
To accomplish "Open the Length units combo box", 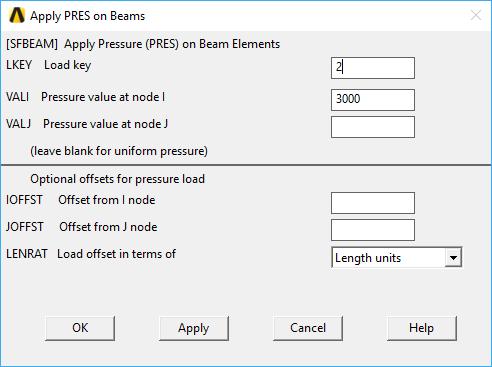I will [x=396, y=257].
